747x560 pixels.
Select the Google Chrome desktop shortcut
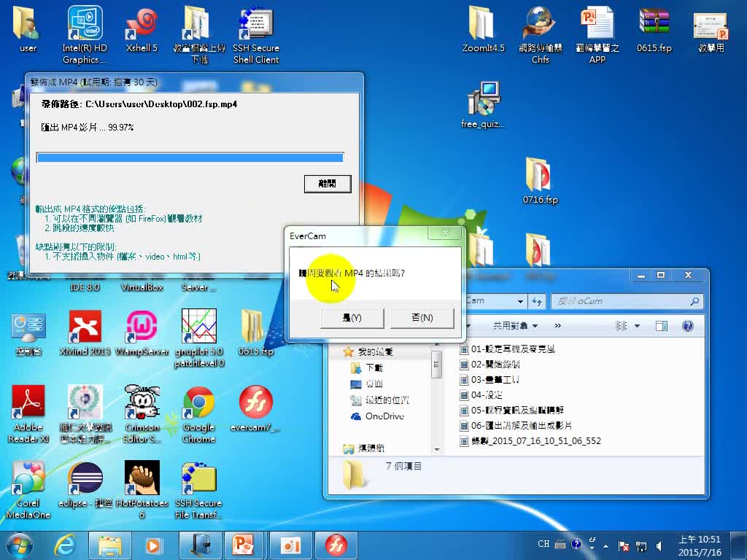coord(198,414)
